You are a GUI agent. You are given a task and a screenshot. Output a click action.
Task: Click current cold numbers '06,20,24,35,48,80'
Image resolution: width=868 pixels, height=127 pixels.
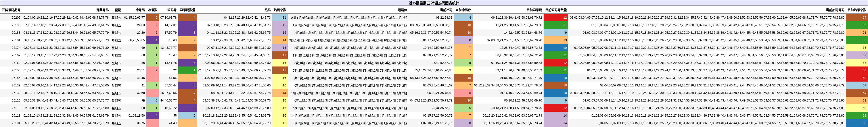(440, 93)
